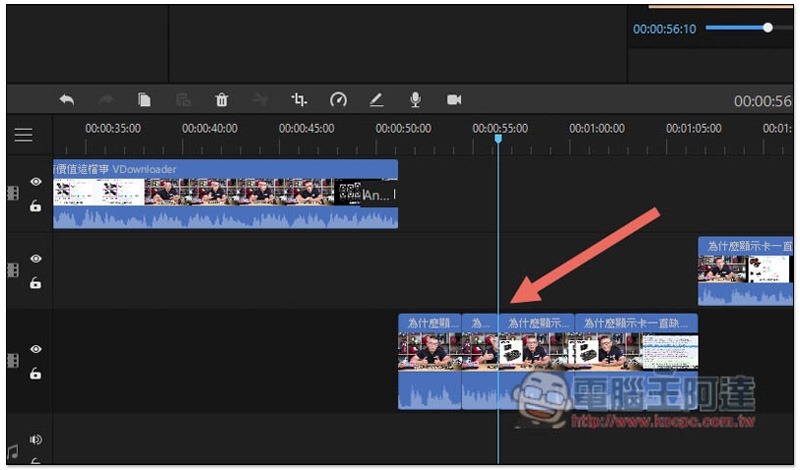
Task: Select the VDownloader clip on track one
Action: click(x=226, y=194)
